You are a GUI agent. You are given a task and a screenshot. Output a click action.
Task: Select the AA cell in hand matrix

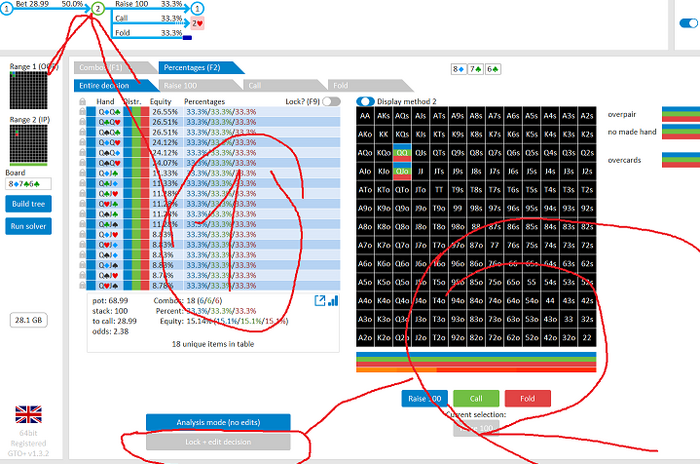pos(365,116)
